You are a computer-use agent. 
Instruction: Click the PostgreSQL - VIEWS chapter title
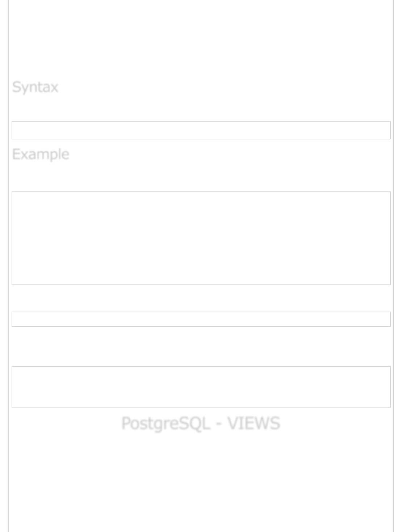point(201,423)
